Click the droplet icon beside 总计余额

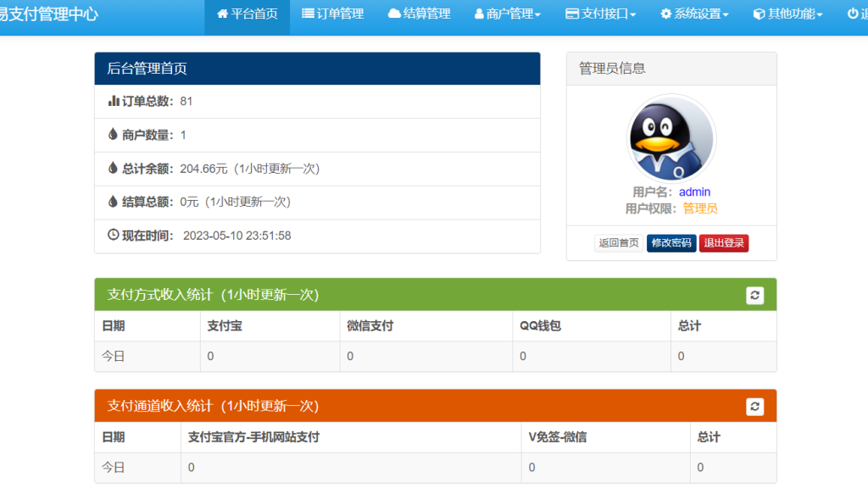coord(113,168)
